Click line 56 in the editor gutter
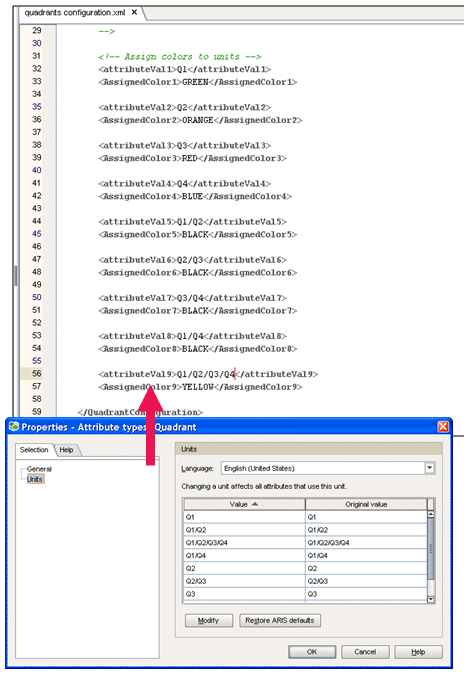464x681 pixels. [37, 374]
